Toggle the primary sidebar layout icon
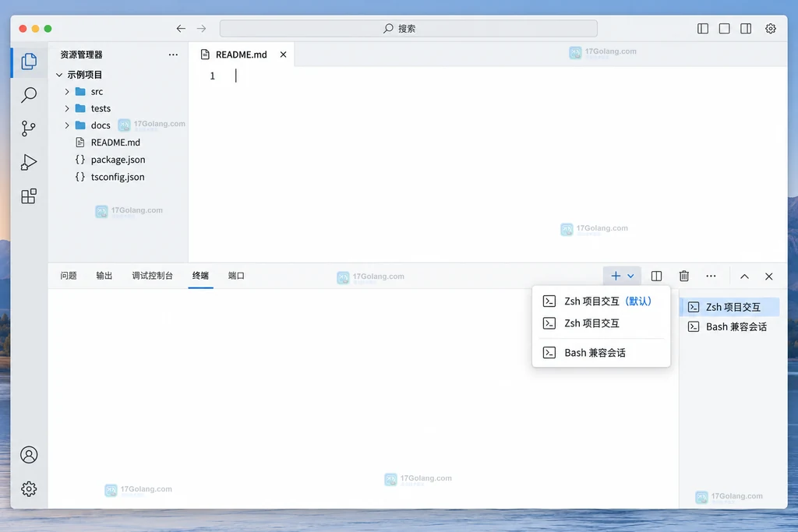 [x=703, y=29]
